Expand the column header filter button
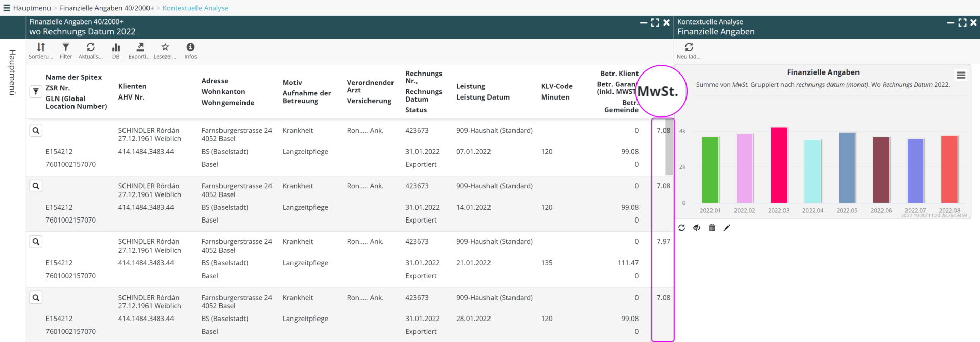 pyautogui.click(x=36, y=92)
